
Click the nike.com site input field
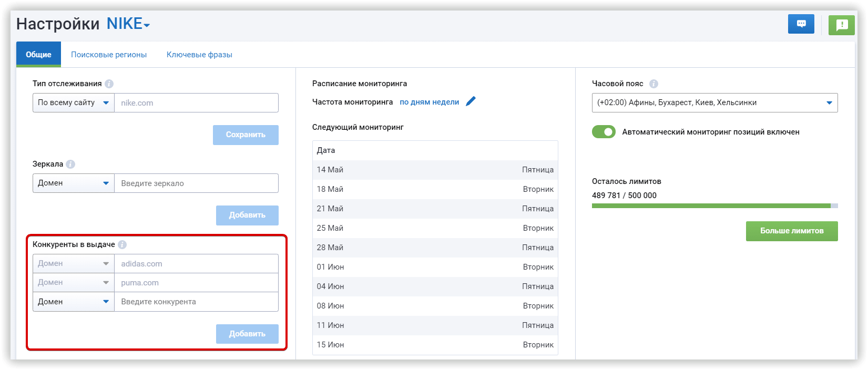[x=196, y=103]
